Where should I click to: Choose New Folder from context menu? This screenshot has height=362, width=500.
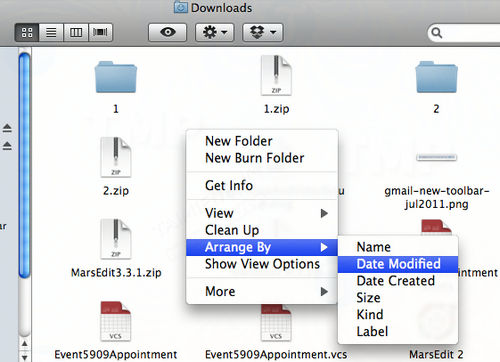[262, 141]
